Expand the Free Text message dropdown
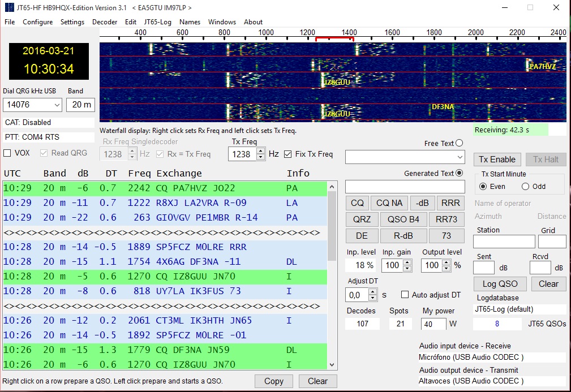 coord(459,157)
